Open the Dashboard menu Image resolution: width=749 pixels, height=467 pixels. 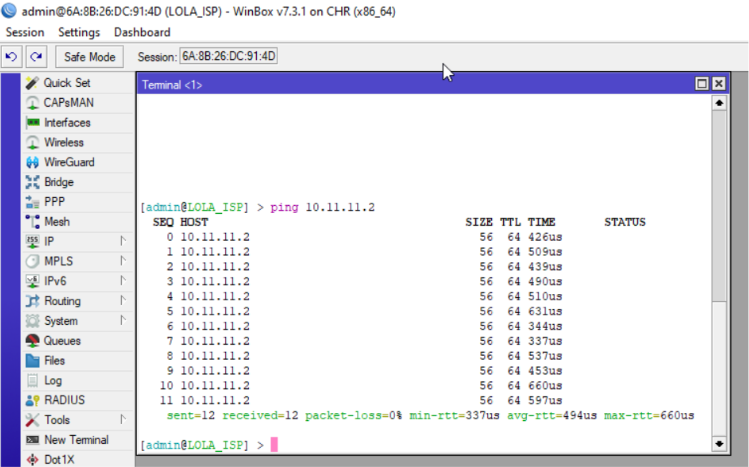142,32
